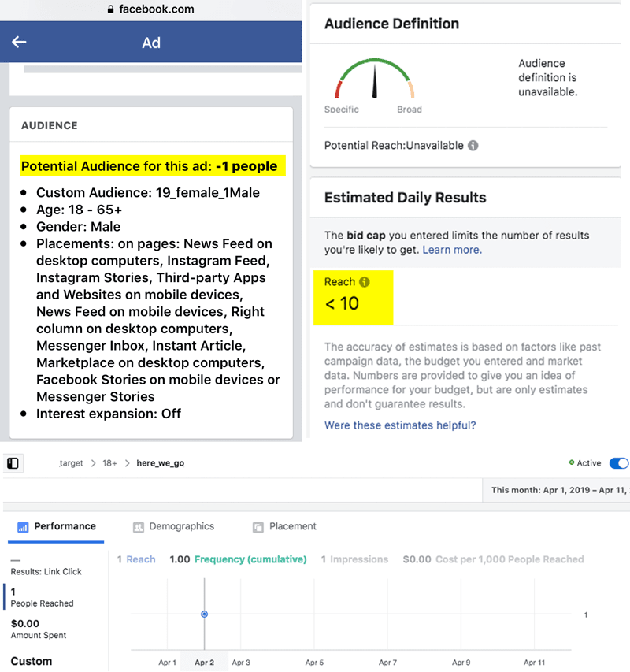Click the Custom heading at bottom left
This screenshot has width=630, height=672.
[x=31, y=661]
